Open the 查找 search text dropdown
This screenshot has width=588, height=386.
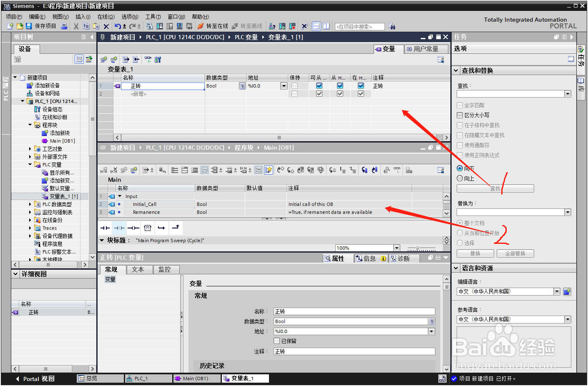pyautogui.click(x=568, y=94)
